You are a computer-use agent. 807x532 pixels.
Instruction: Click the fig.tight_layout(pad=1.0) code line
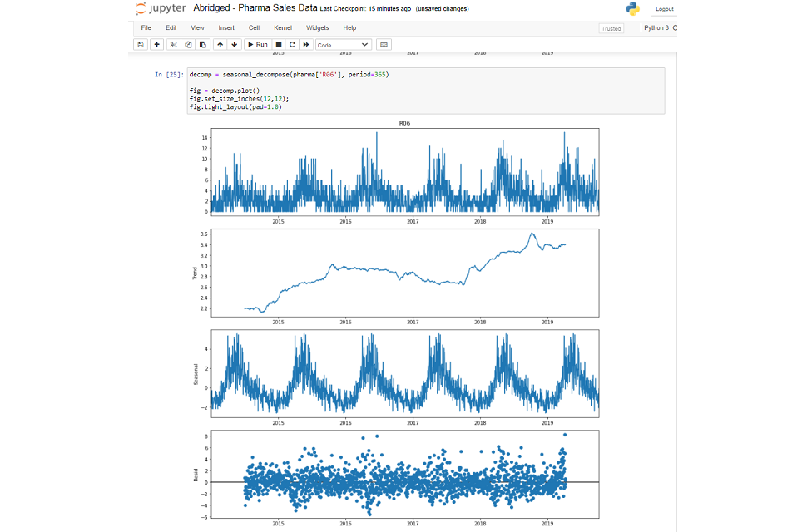(x=235, y=107)
